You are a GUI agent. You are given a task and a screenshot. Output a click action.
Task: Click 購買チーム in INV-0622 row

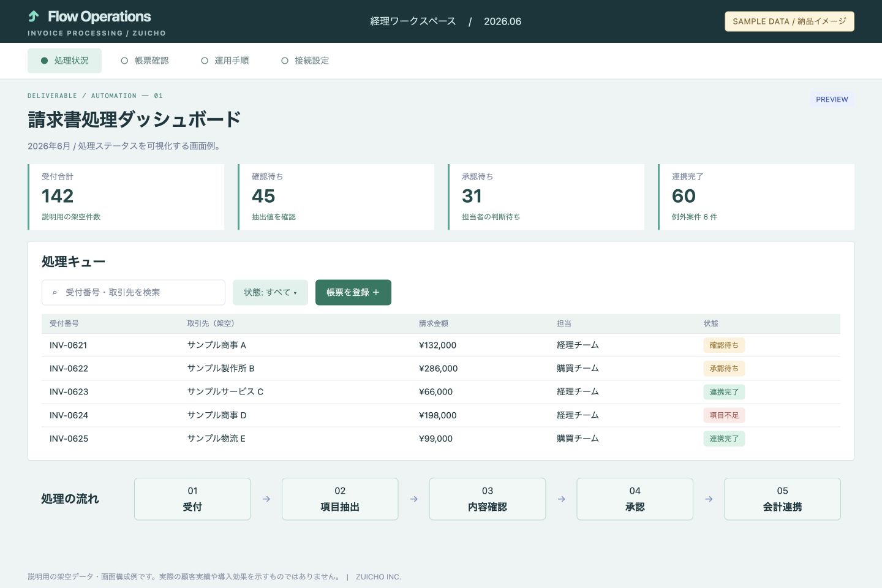click(x=578, y=369)
